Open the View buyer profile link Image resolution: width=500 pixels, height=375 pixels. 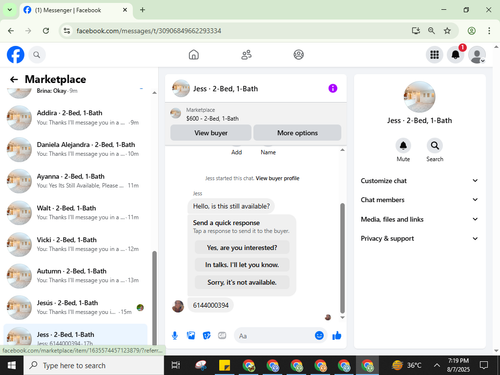277,178
